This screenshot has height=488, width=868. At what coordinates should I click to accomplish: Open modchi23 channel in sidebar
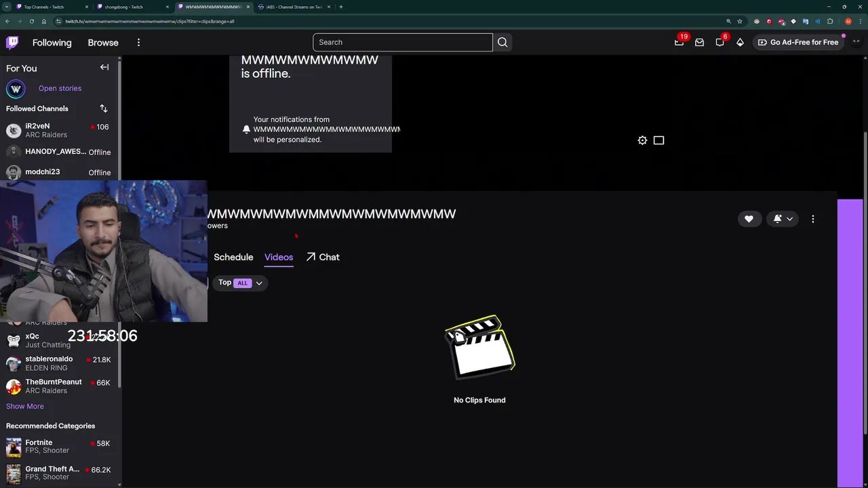pyautogui.click(x=60, y=172)
